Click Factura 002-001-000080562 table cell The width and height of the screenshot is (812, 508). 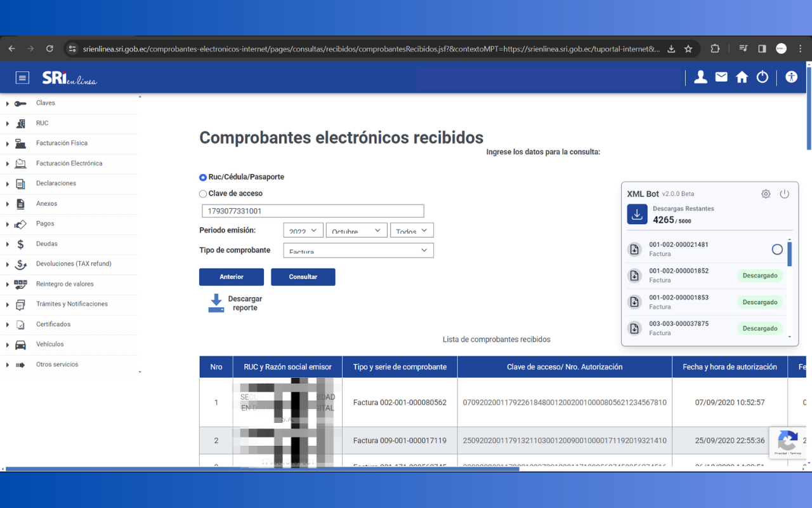click(x=400, y=403)
